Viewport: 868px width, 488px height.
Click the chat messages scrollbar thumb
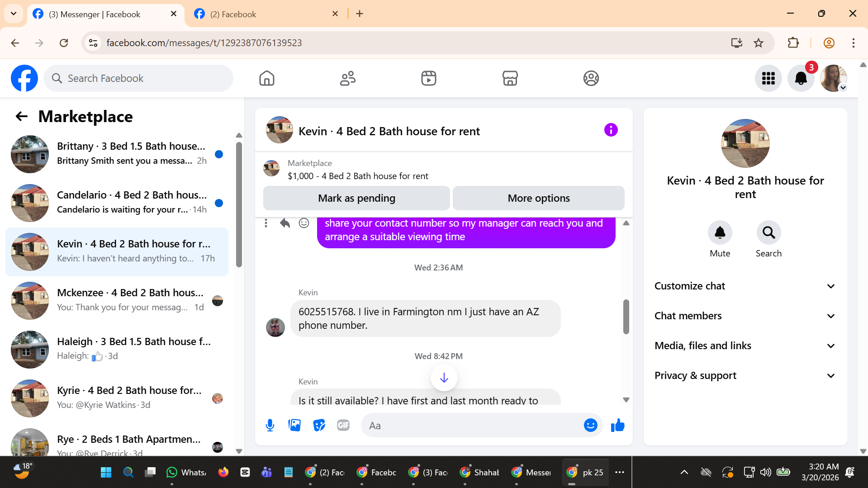coord(626,317)
